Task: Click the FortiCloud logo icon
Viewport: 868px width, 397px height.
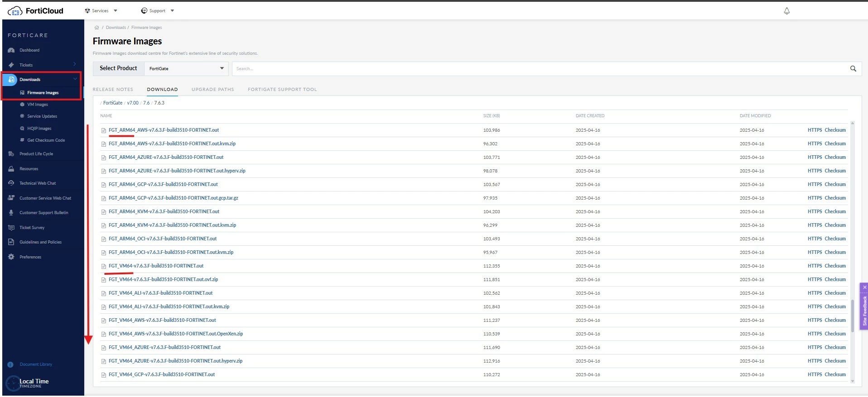Action: 15,11
